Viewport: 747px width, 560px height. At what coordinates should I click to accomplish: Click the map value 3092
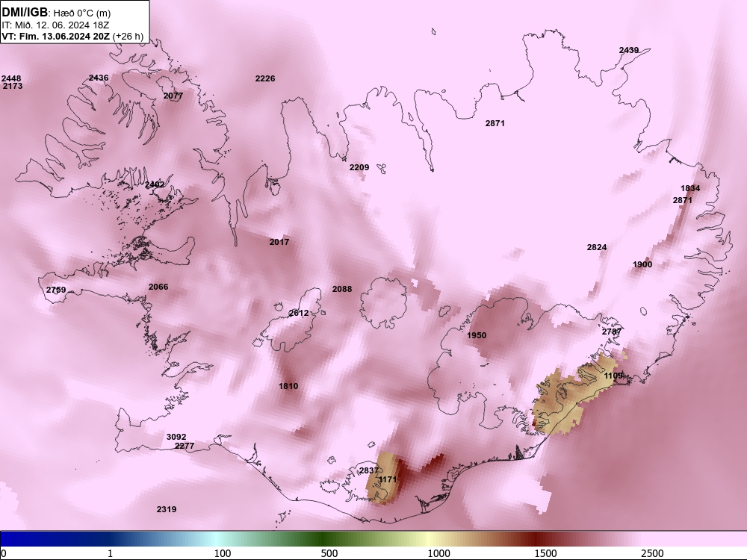(x=176, y=437)
